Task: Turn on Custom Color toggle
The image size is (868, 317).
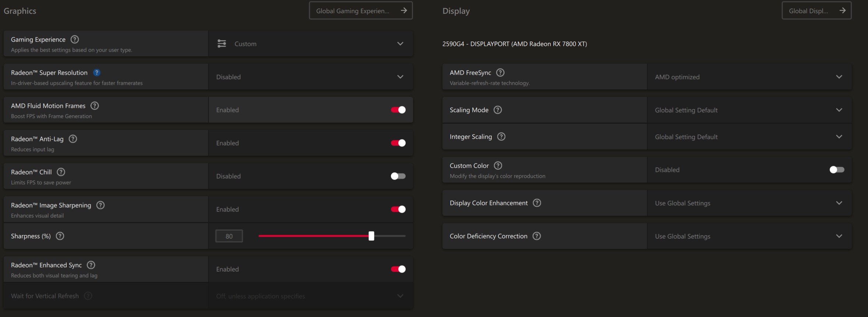Action: [837, 170]
